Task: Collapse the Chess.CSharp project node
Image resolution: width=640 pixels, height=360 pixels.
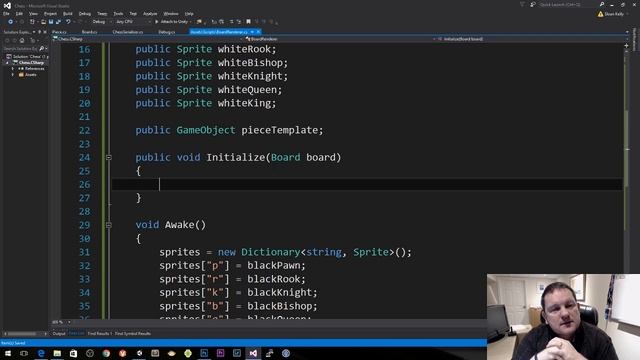Action: [7, 63]
